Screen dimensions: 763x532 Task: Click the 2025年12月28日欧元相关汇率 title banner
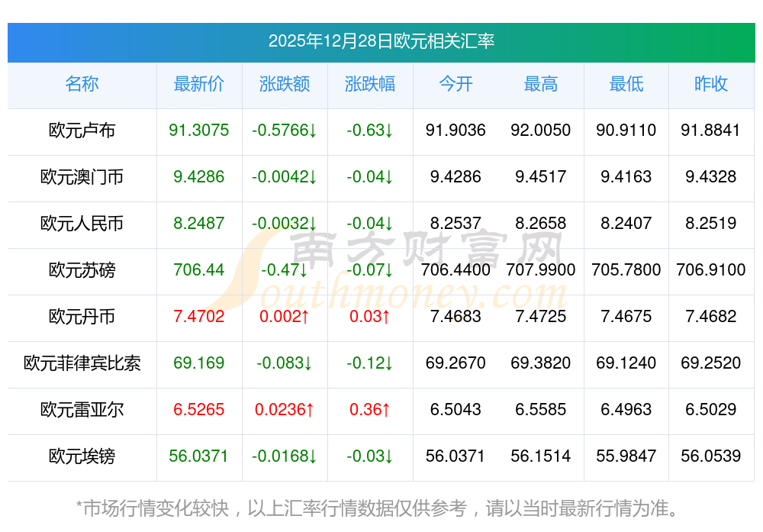coord(381,41)
